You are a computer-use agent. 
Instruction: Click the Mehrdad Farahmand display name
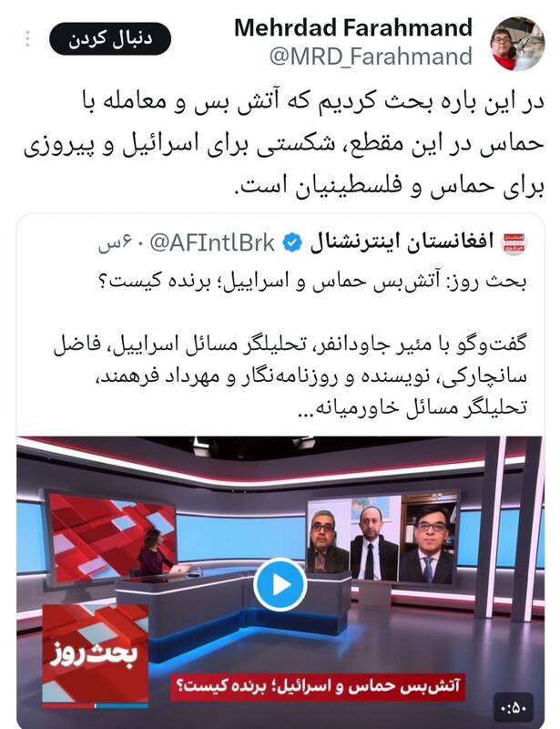click(353, 27)
